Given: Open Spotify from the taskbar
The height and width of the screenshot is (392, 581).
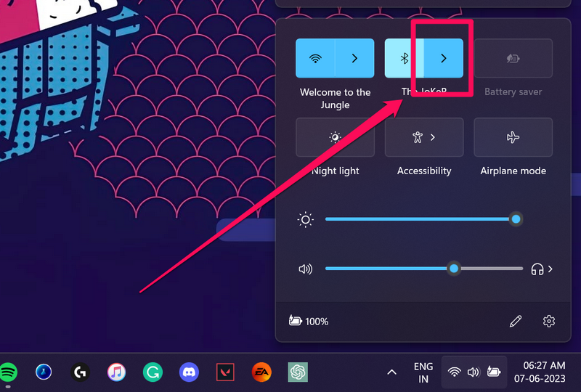Looking at the screenshot, I should click(x=8, y=372).
